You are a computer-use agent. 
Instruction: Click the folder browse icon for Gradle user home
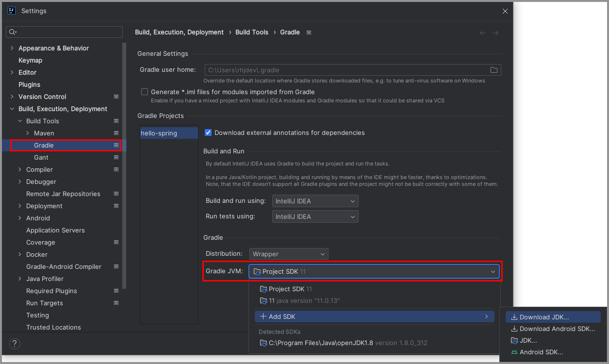coord(494,70)
